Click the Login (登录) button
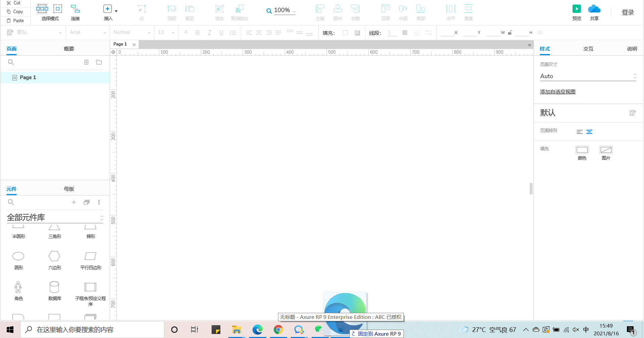Viewport: 644px width, 338px height. coord(628,12)
